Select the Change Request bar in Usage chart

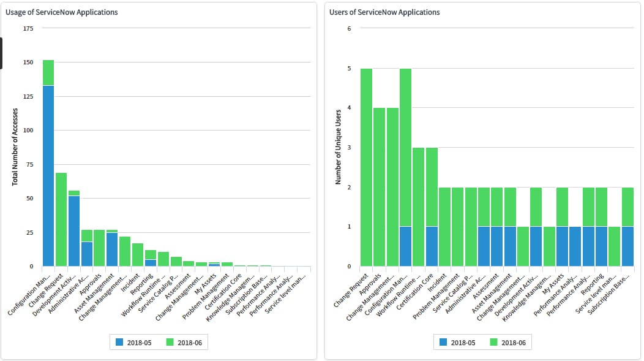(61, 219)
